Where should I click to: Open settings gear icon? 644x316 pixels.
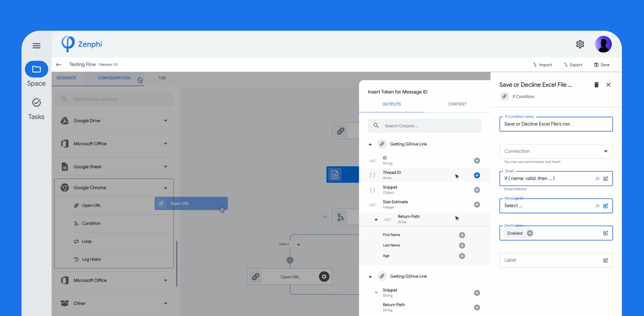point(580,44)
